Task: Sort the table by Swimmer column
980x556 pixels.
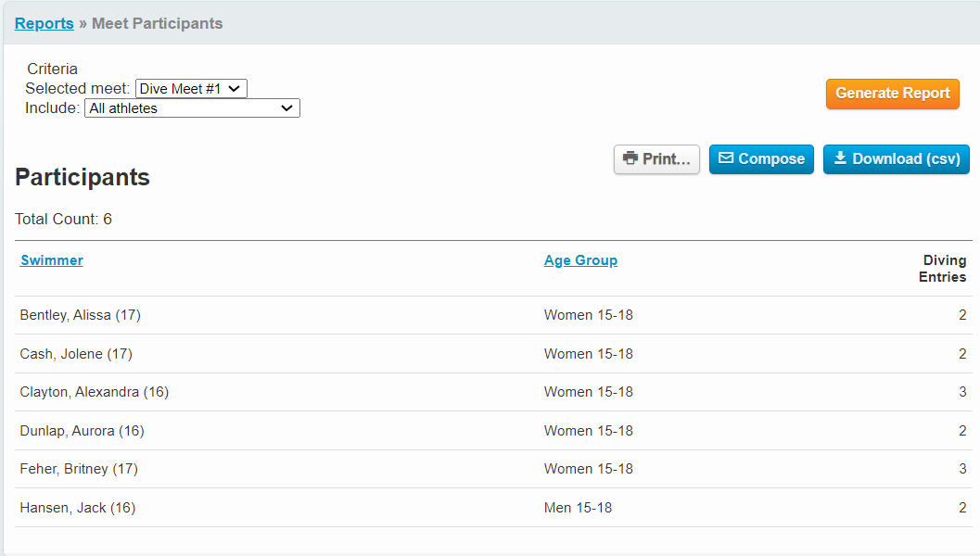Action: 52,260
